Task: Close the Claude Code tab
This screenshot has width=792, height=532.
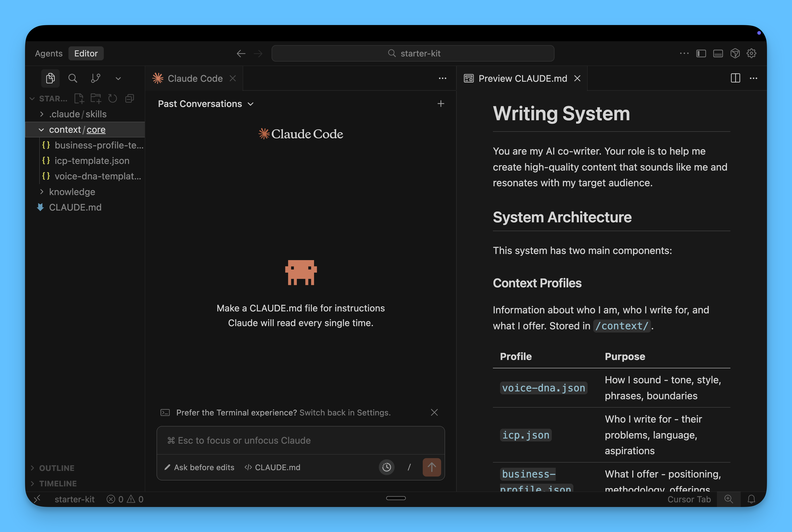Action: point(233,78)
